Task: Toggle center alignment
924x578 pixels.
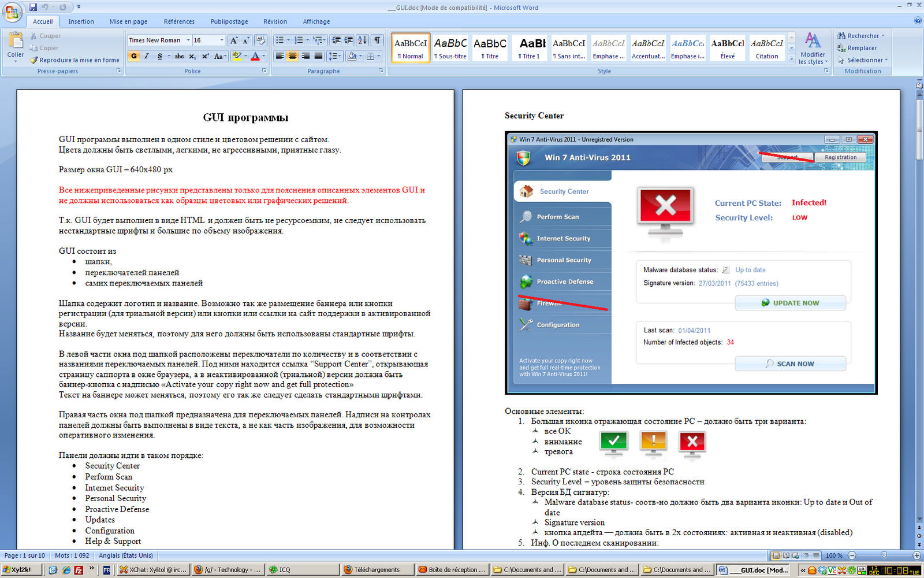Action: [293, 56]
